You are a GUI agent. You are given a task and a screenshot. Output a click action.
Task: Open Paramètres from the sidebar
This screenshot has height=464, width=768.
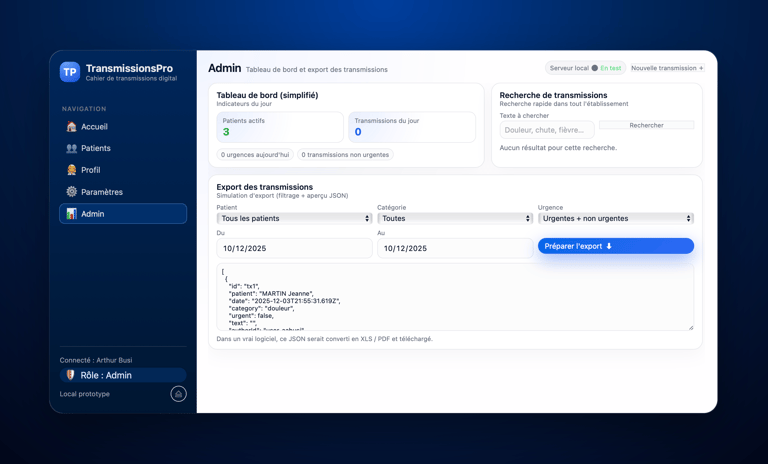[123, 192]
